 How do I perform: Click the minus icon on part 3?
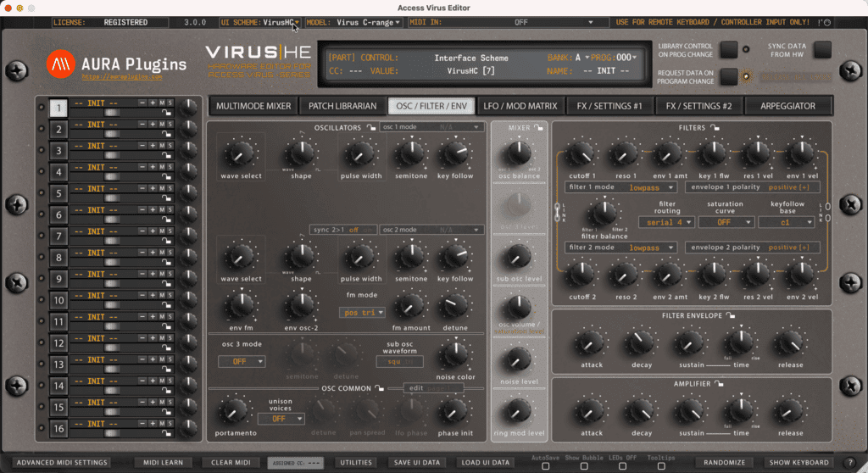142,146
